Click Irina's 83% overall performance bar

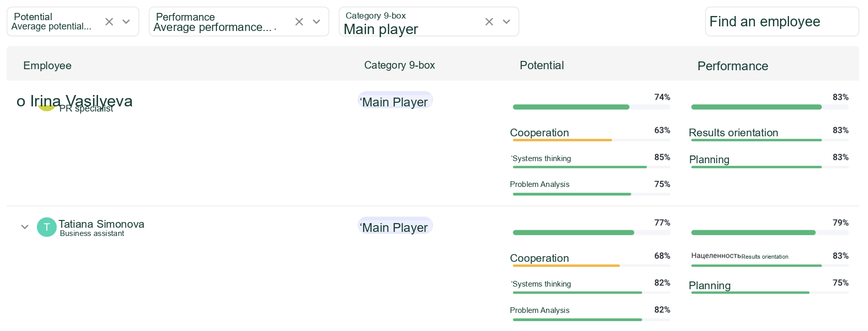click(770, 107)
